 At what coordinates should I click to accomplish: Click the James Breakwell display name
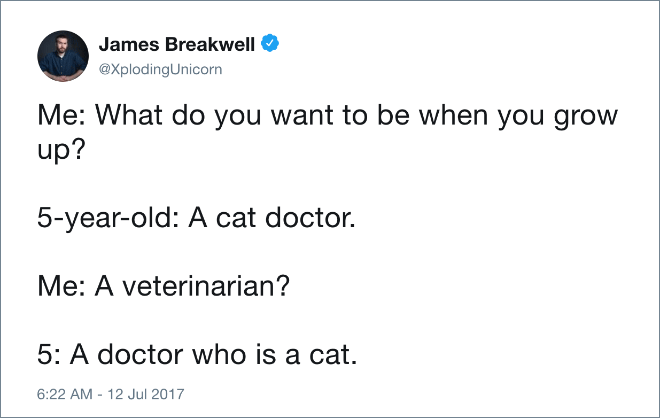tap(177, 44)
